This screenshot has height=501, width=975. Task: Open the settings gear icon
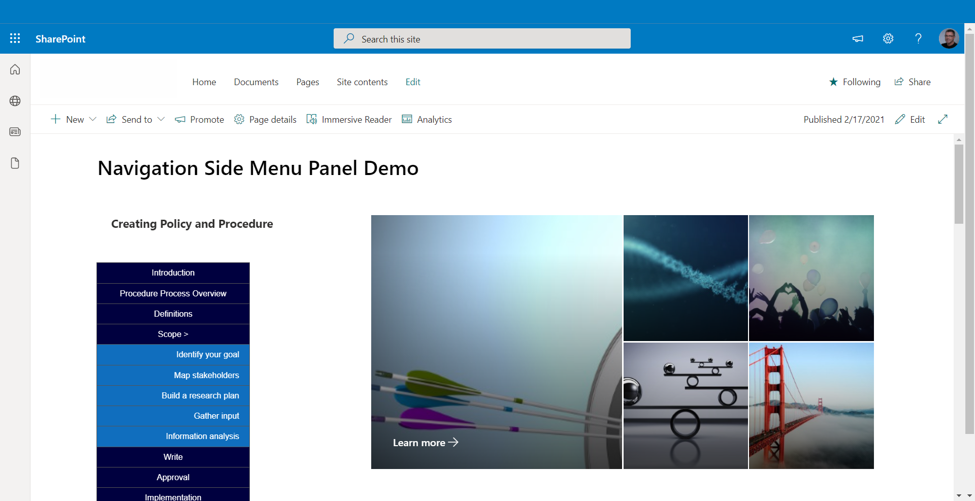point(888,39)
